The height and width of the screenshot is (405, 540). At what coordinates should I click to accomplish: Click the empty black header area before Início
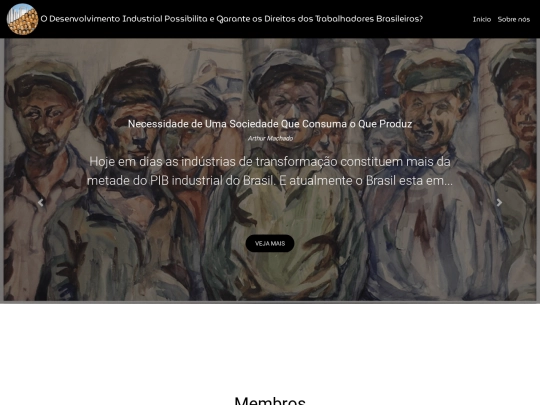[448, 19]
